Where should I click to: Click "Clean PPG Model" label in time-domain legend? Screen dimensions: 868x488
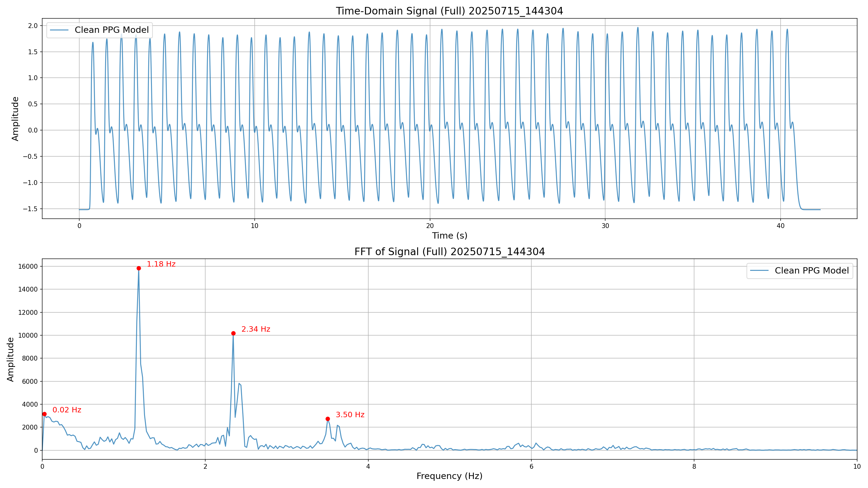click(112, 30)
